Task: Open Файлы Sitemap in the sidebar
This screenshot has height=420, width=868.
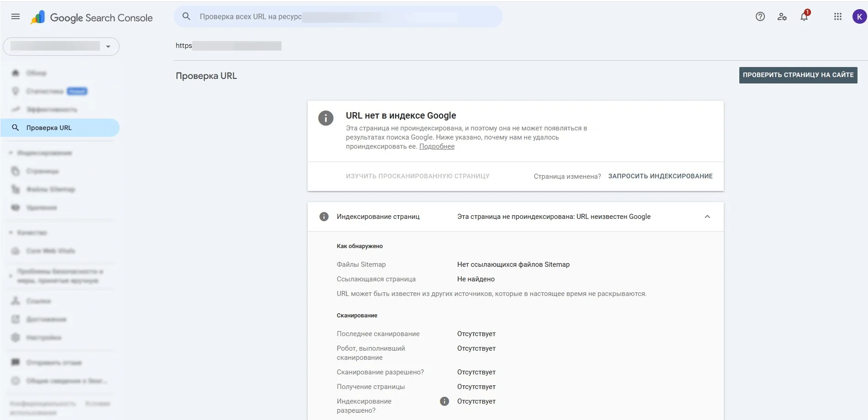Action: pyautogui.click(x=50, y=189)
